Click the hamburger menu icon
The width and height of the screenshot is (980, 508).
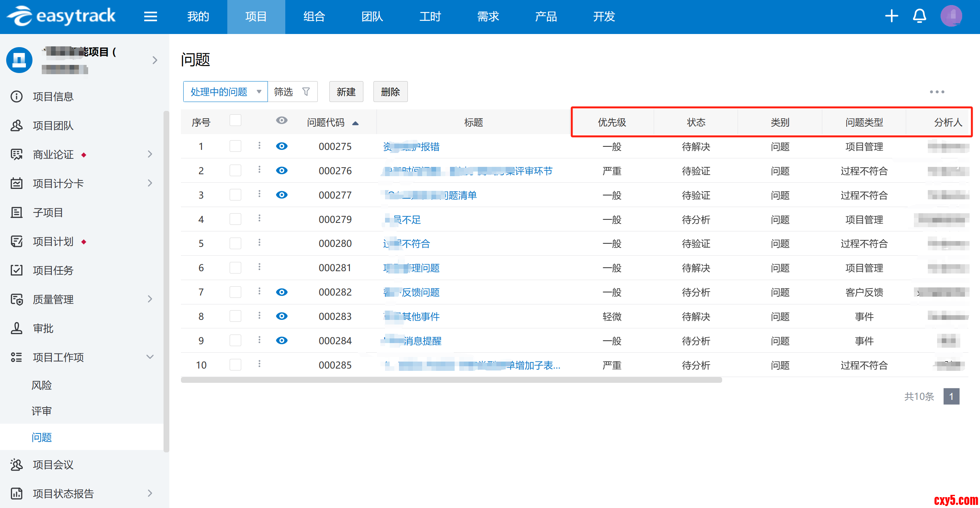[x=150, y=17]
